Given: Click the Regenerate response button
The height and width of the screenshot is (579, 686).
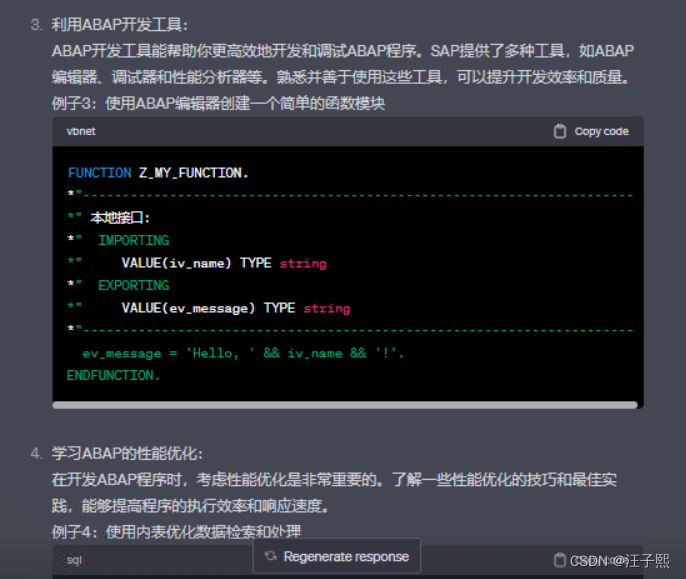Looking at the screenshot, I should pos(336,556).
